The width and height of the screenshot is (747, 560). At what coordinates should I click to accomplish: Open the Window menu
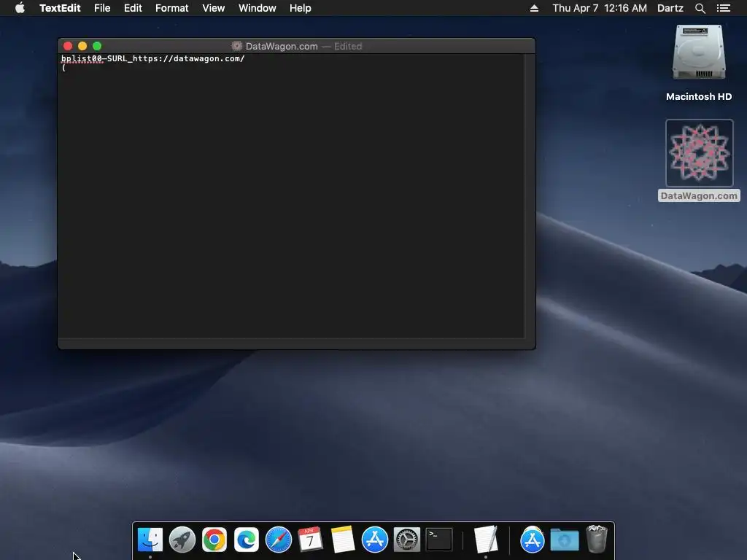point(258,8)
